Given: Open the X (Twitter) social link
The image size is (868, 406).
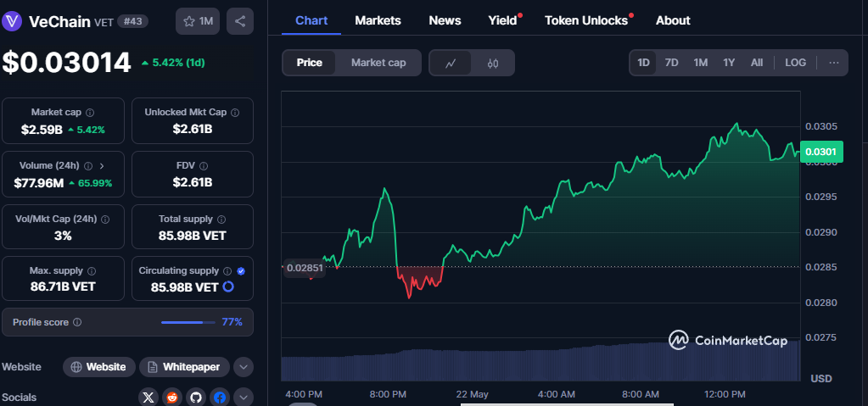Looking at the screenshot, I should (x=148, y=398).
